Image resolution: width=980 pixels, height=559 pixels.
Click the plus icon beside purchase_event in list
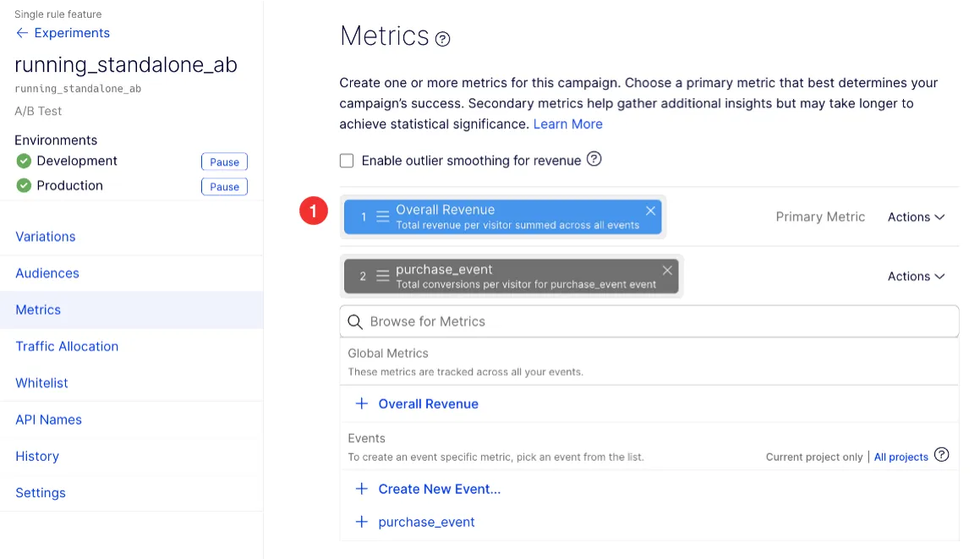[361, 522]
